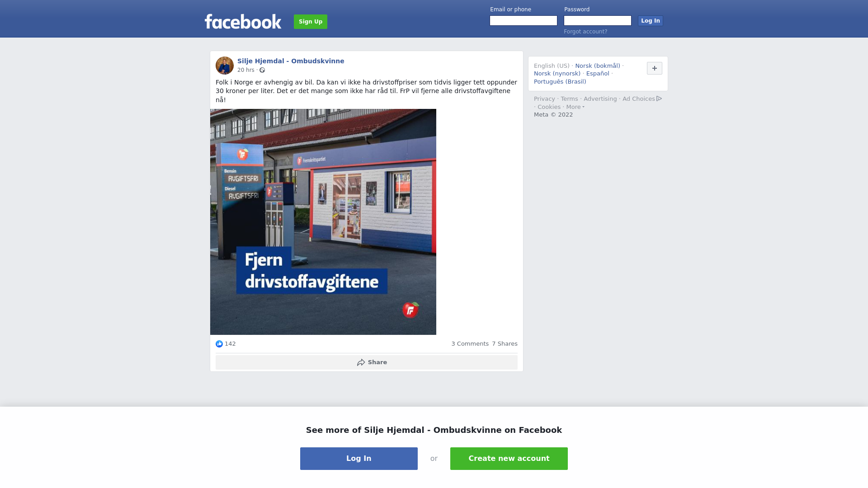Open Silje Hjemdal's profile picture
The image size is (868, 488).
225,66
